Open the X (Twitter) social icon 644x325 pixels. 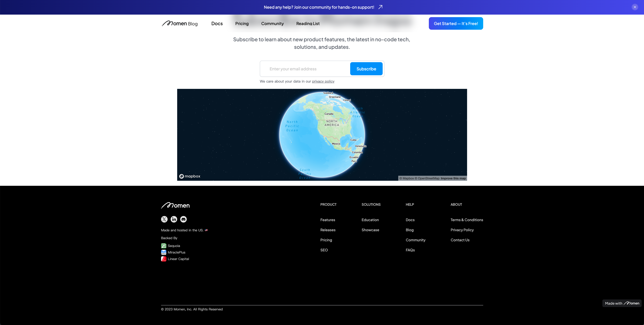coord(164,219)
